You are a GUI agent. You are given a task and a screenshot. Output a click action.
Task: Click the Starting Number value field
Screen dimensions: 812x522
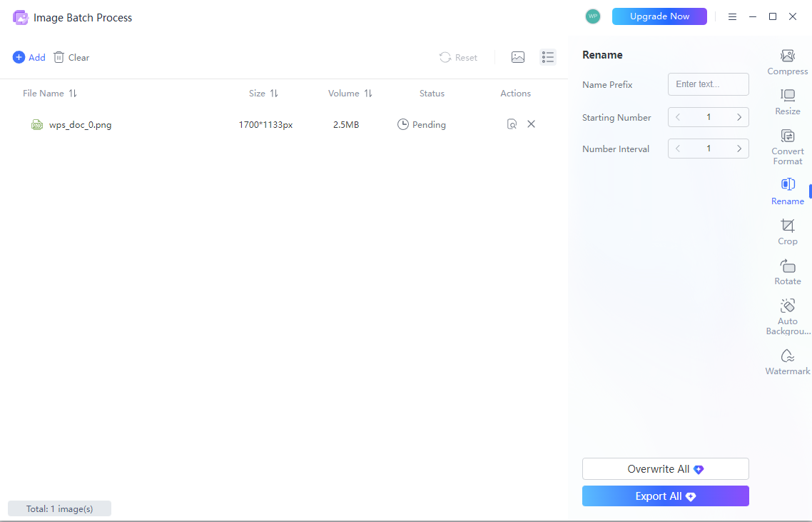point(708,117)
